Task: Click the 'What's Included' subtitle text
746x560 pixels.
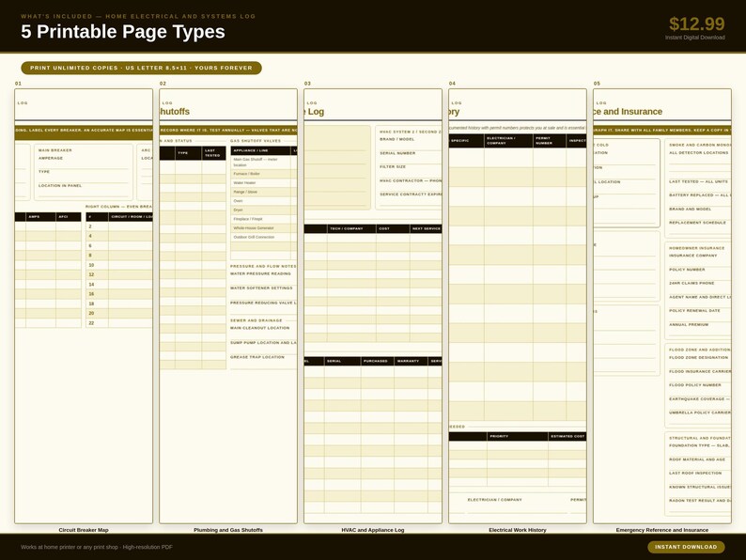Action: pos(138,16)
